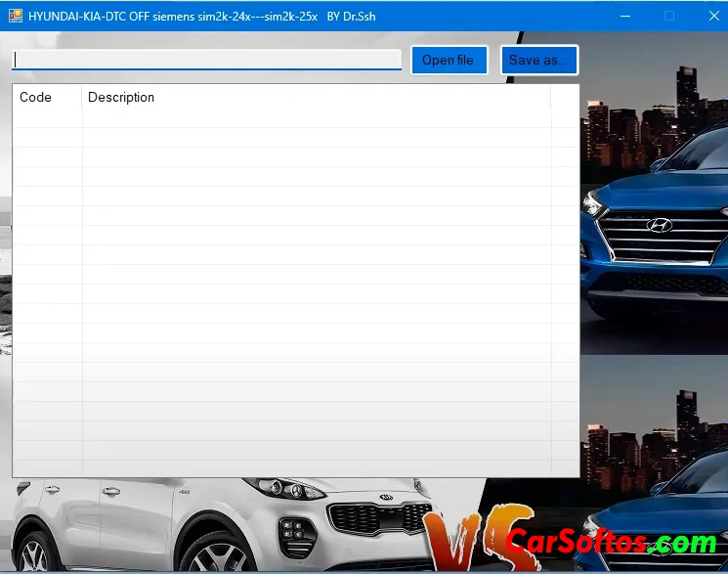Focus the file path text field

206,60
